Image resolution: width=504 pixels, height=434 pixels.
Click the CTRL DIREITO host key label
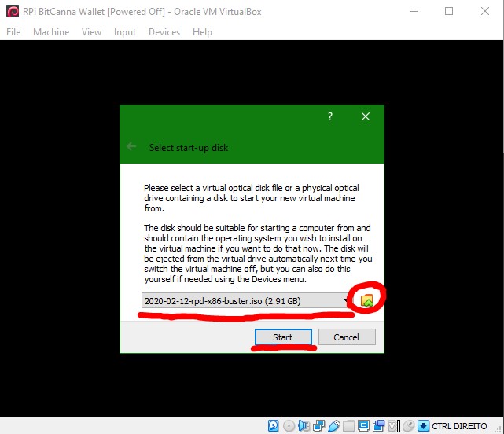pyautogui.click(x=459, y=426)
